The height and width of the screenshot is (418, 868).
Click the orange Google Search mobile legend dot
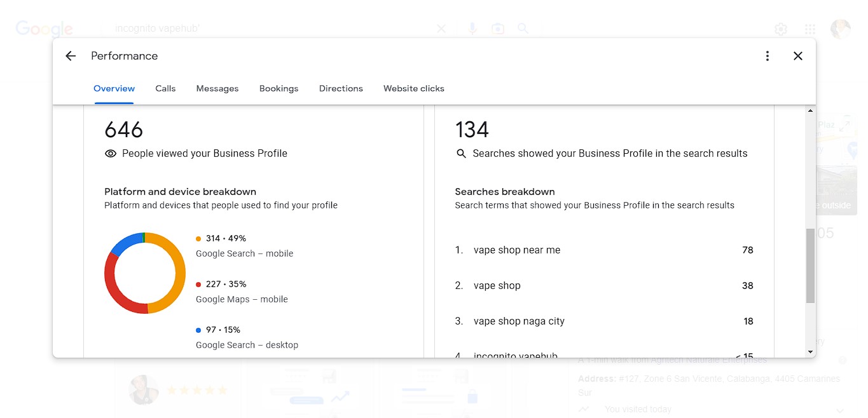(x=198, y=239)
